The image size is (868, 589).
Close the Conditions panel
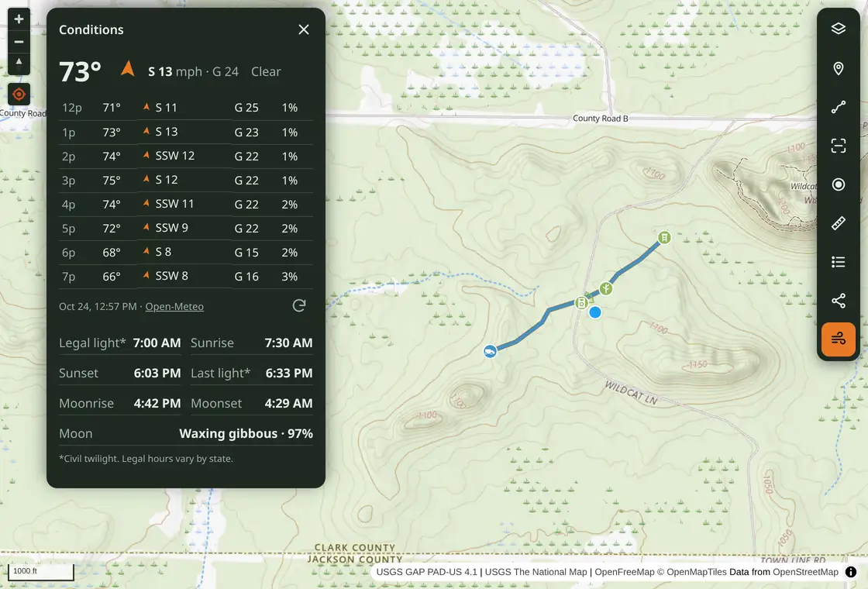tap(303, 29)
